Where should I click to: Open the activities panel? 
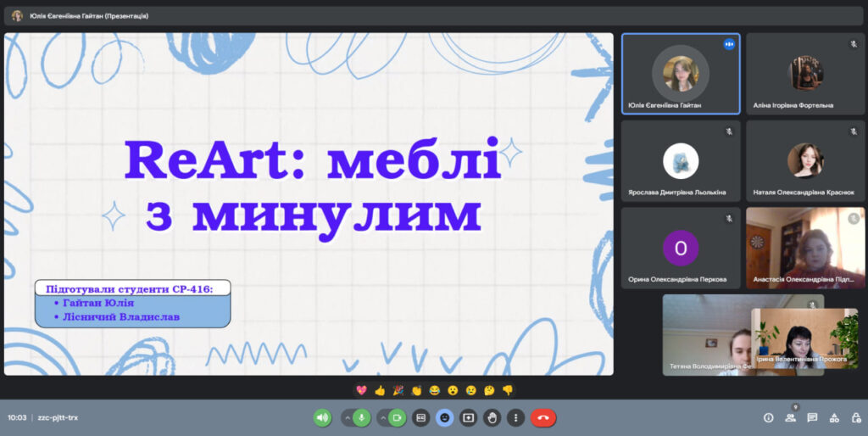[x=834, y=417]
